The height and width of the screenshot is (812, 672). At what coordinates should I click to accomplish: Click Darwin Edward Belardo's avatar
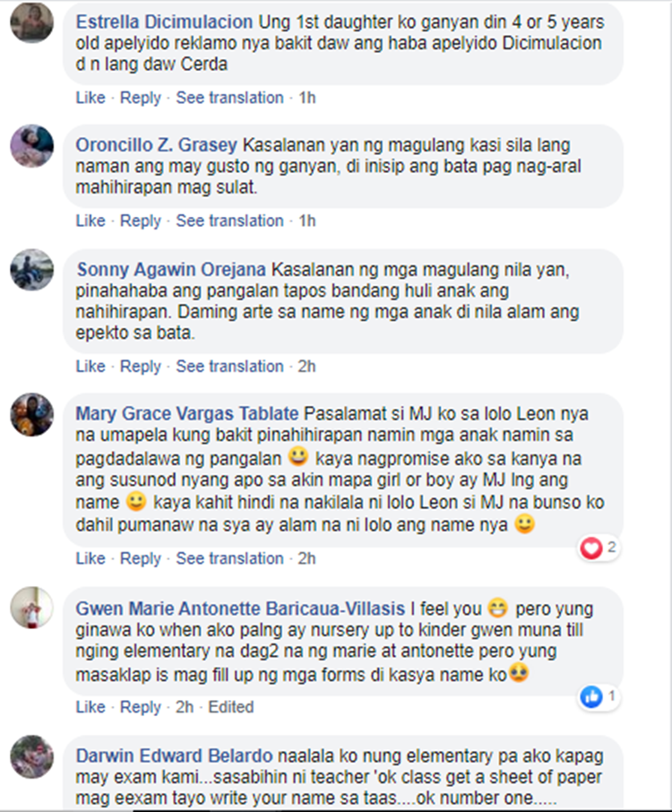point(31,756)
